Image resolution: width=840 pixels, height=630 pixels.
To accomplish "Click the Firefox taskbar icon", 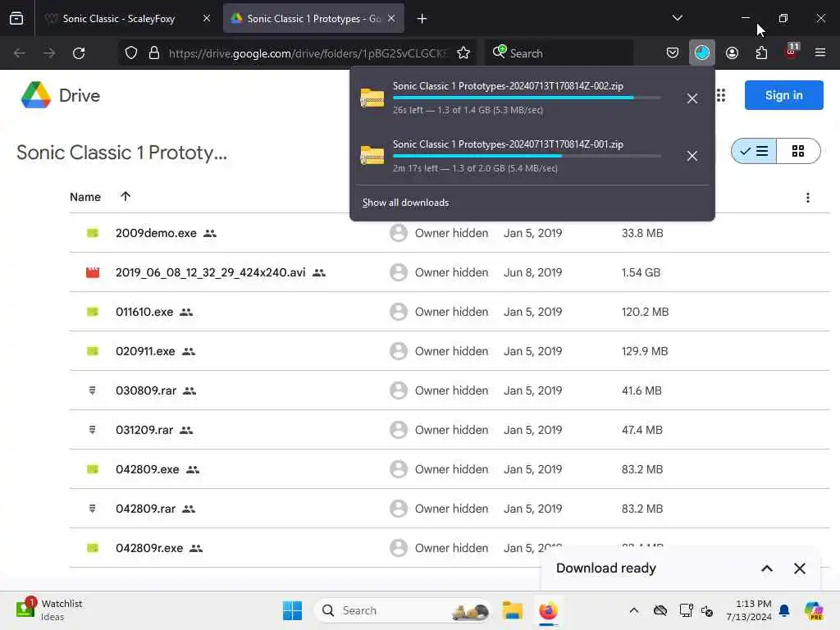I will (548, 610).
